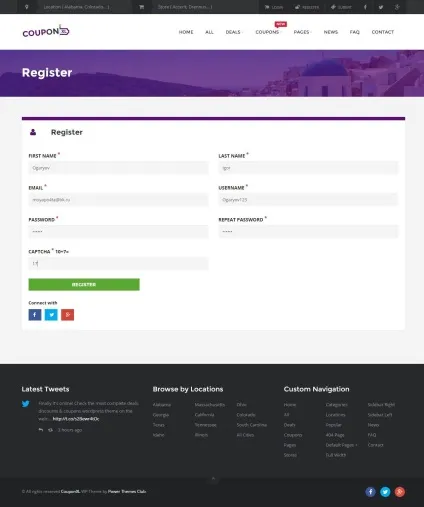This screenshot has width=424, height=507.
Task: Click the Facebook icon in top bar
Action: point(365,7)
